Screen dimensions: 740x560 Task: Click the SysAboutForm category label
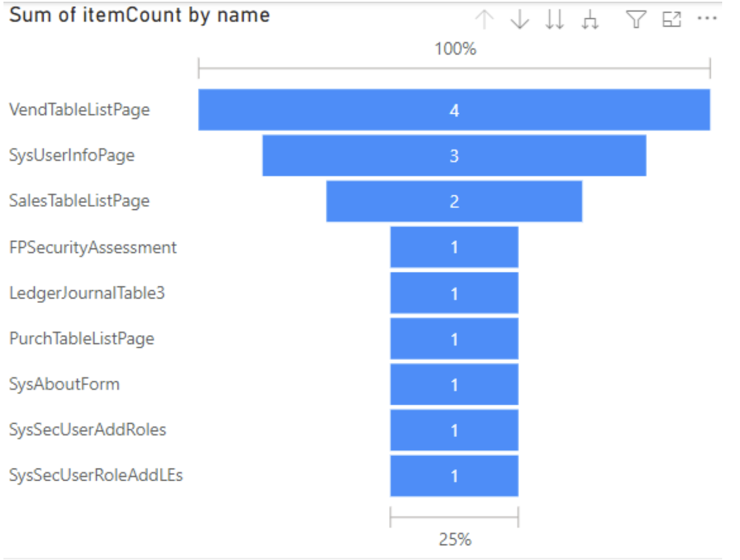[x=64, y=383]
